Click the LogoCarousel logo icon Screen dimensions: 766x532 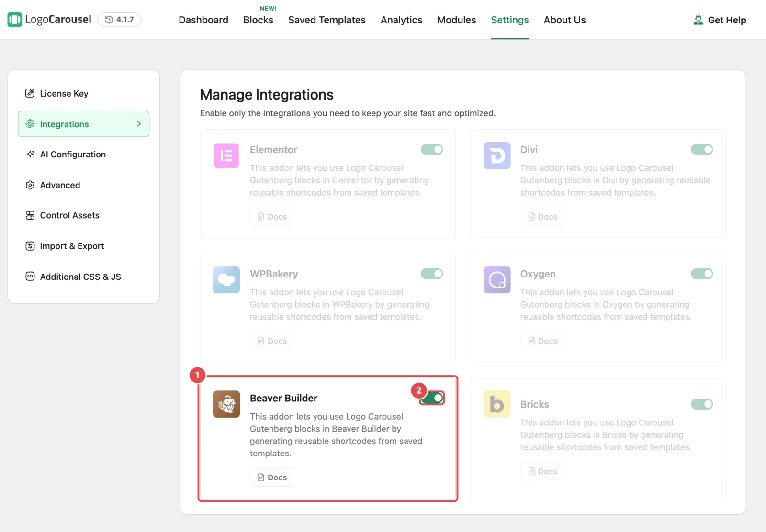[14, 20]
